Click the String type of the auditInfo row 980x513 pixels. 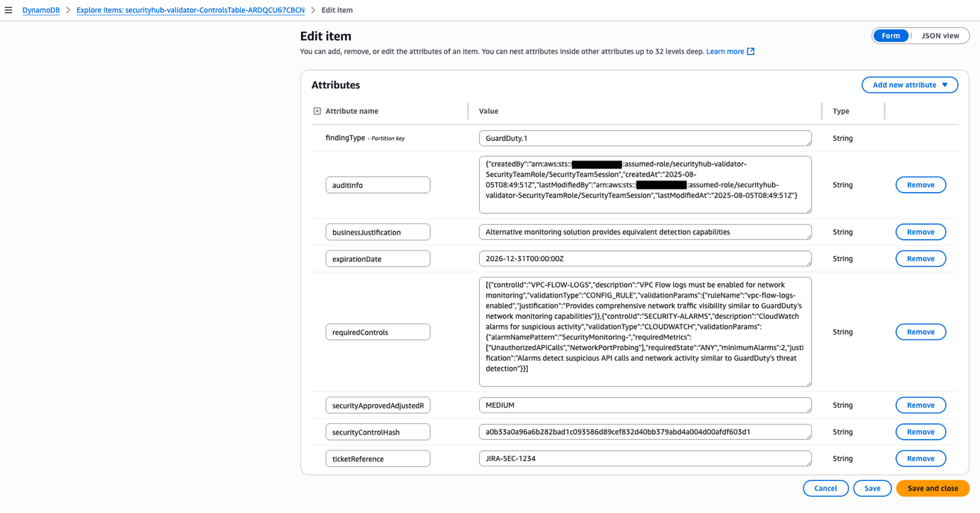(x=843, y=185)
